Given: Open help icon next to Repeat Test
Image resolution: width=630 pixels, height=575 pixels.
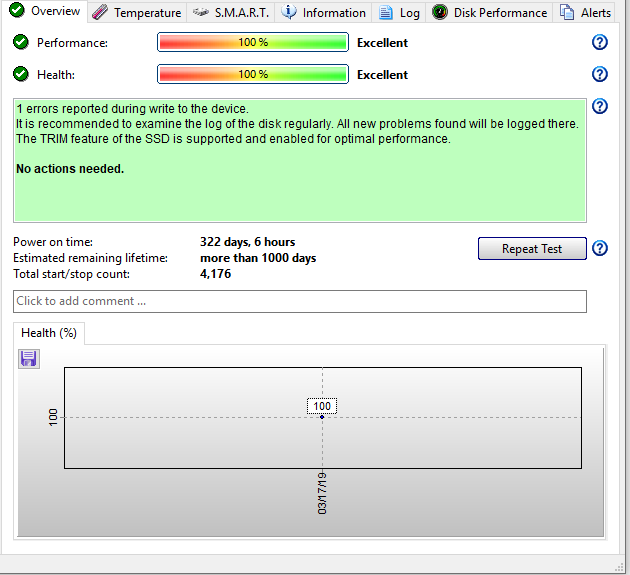Looking at the screenshot, I should click(x=599, y=248).
